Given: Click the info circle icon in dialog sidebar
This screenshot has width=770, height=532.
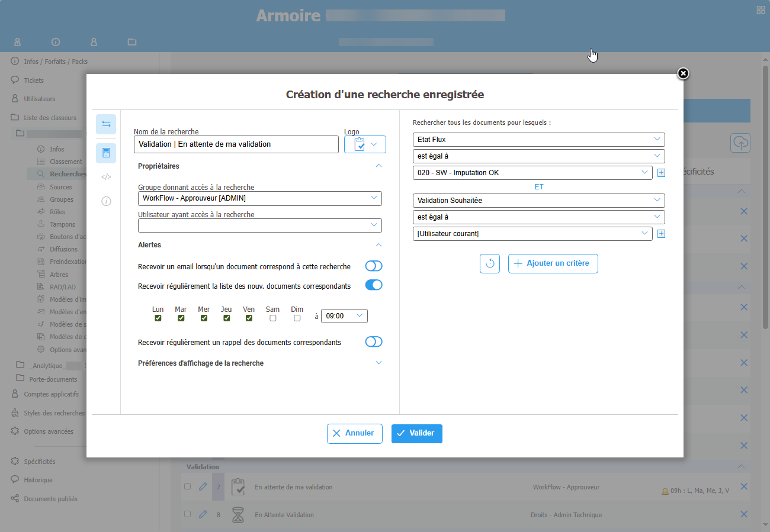Looking at the screenshot, I should pos(106,201).
